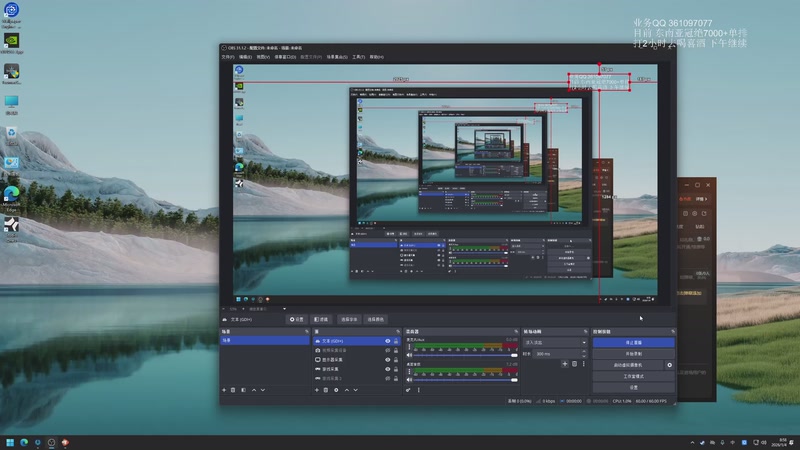Screen dimensions: 800x450
Task: Click the 选择字体 button in source toolbar
Action: pos(349,319)
